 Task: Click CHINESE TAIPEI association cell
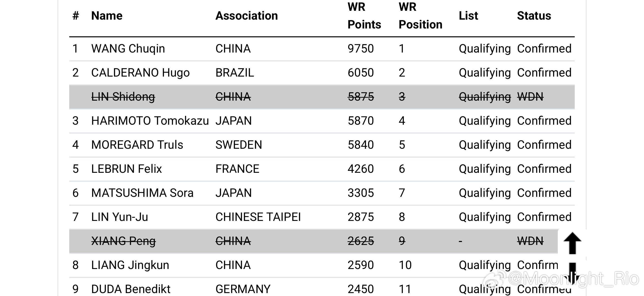(258, 217)
